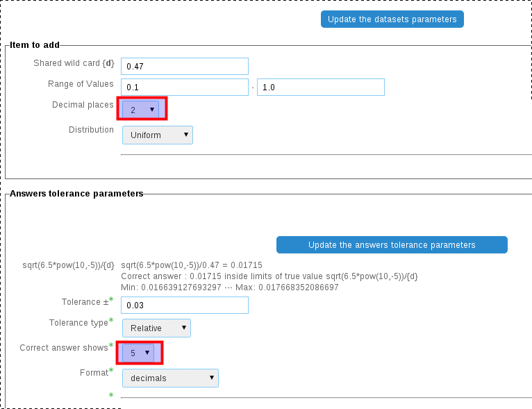Focus the Shared wild card {d} field
532x409 pixels.
point(185,67)
